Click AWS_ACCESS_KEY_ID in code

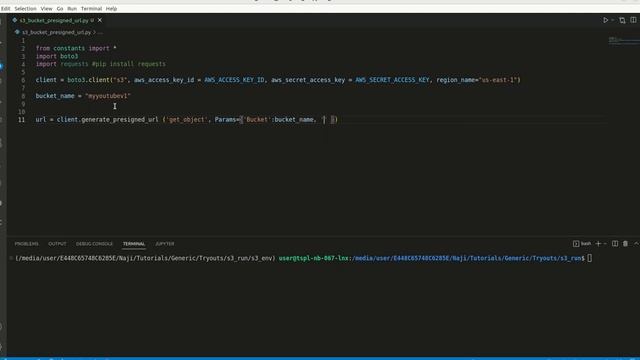coord(234,80)
